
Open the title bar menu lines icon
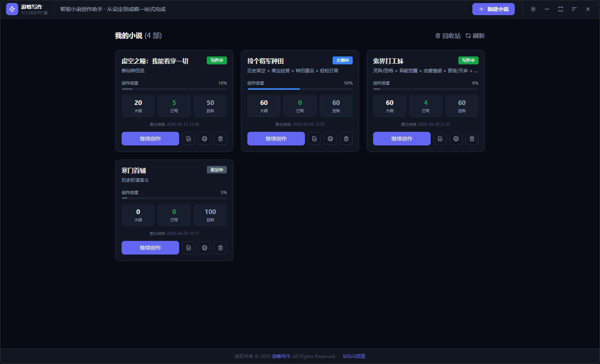[x=574, y=9]
